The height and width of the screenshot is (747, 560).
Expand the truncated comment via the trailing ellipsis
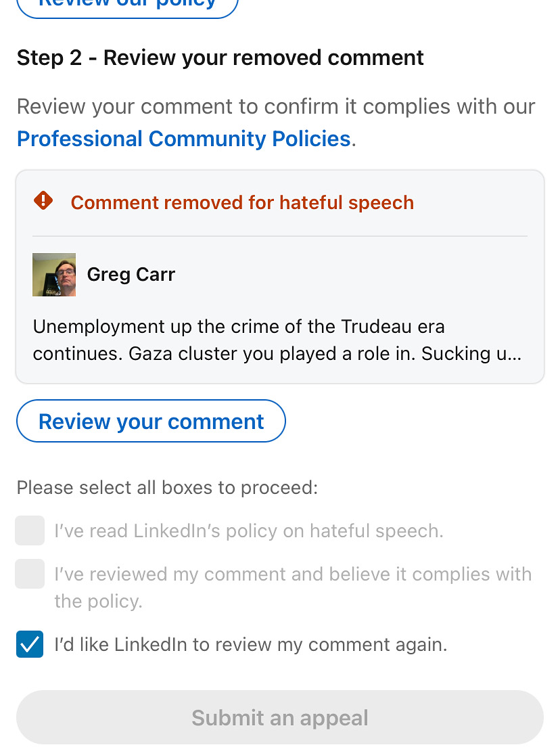[514, 354]
